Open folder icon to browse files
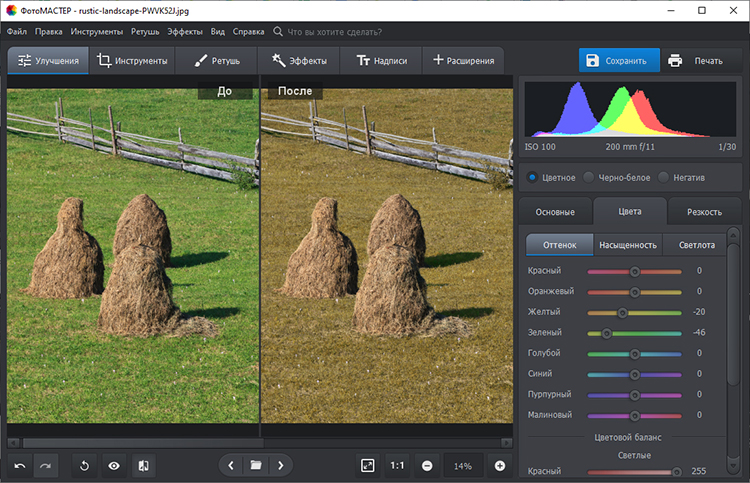The width and height of the screenshot is (750, 483). [x=256, y=465]
